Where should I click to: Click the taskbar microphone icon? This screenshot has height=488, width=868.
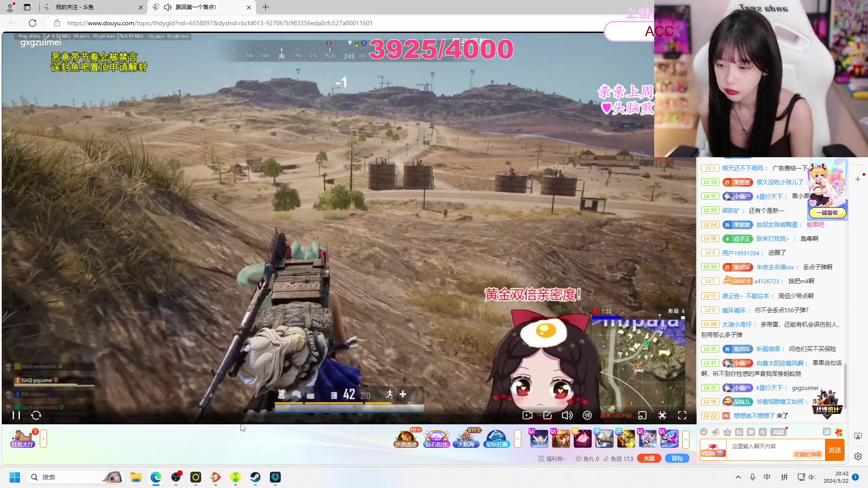tap(753, 477)
